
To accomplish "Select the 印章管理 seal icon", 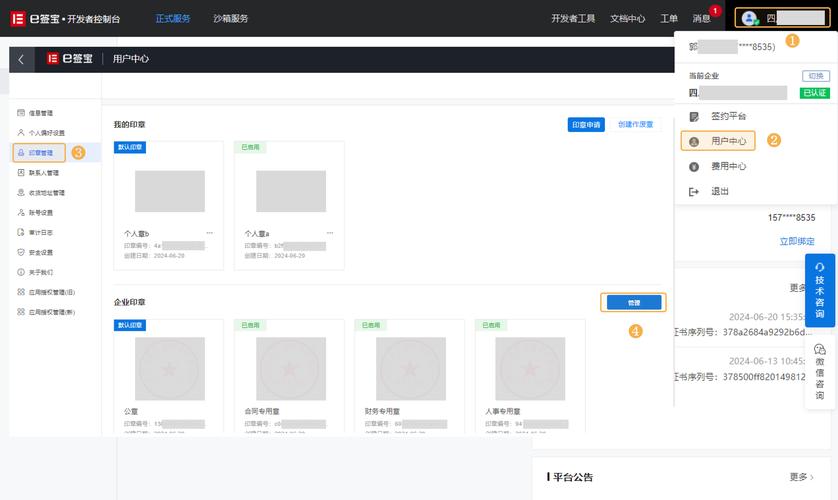I will (22, 153).
